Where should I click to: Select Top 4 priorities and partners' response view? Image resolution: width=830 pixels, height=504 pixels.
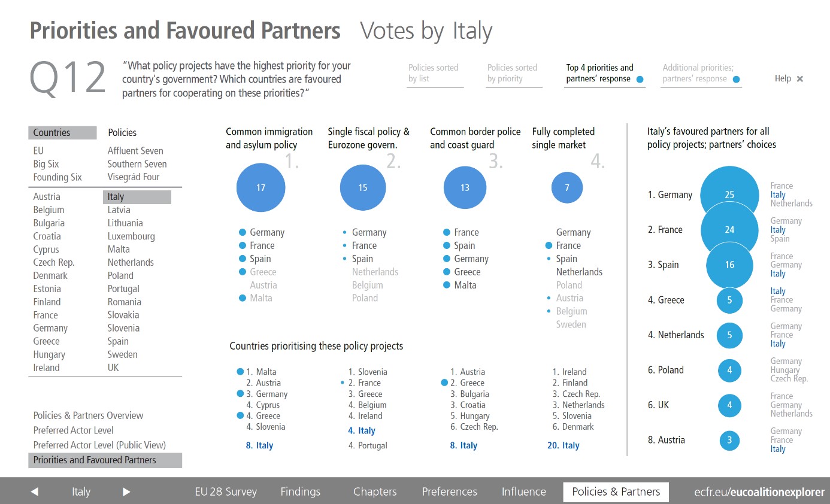click(x=604, y=73)
